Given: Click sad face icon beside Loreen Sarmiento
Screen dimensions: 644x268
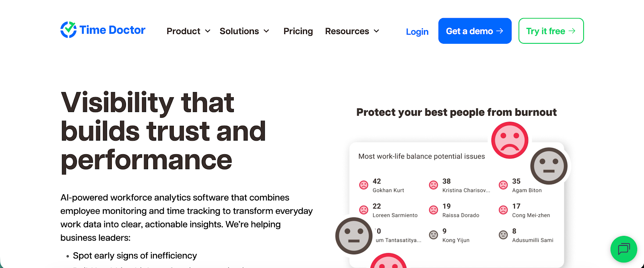Looking at the screenshot, I should tap(363, 210).
